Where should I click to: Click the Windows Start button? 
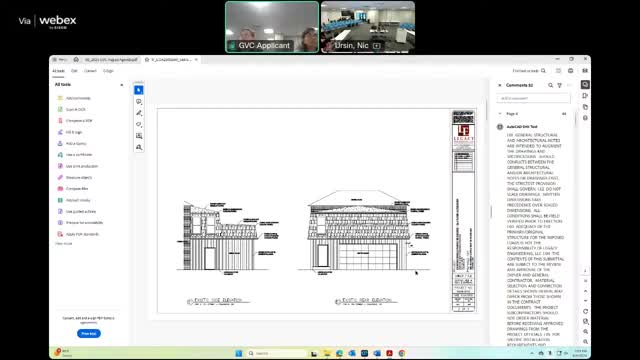pos(239,353)
